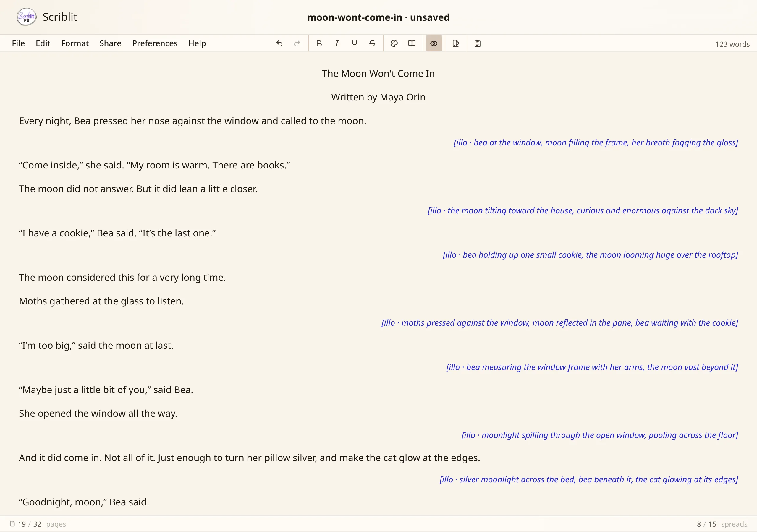Open the palette theme icon
The image size is (757, 532).
pyautogui.click(x=394, y=43)
